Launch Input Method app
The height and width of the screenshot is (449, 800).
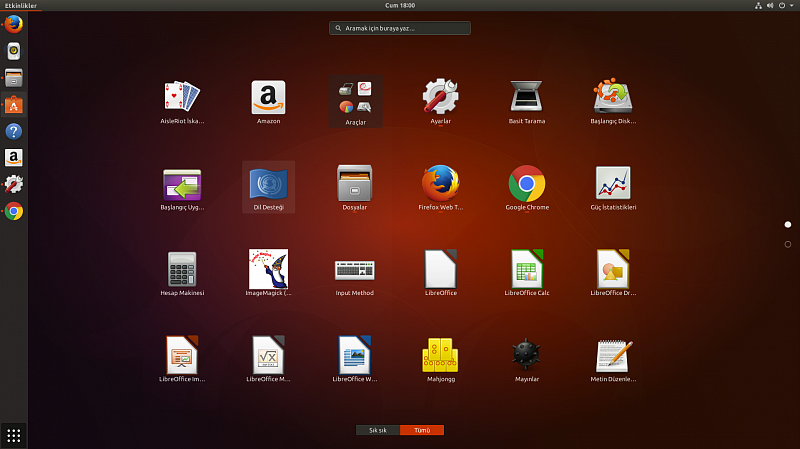tap(355, 273)
